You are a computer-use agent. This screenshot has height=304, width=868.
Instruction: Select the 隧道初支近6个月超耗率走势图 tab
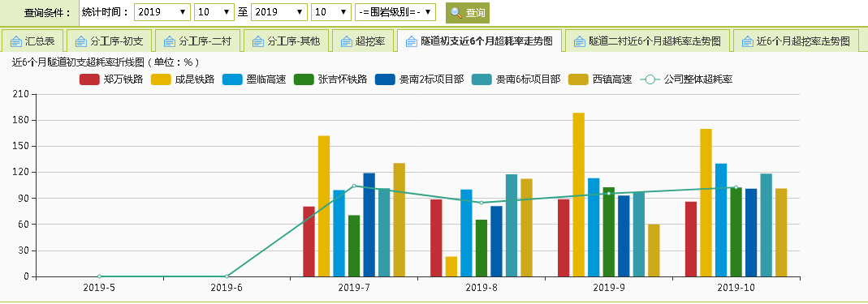pyautogui.click(x=480, y=41)
